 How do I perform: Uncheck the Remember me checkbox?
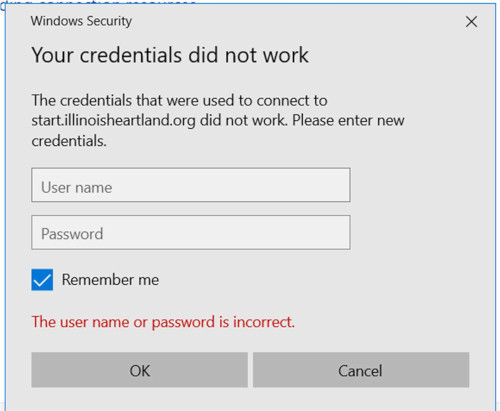(42, 280)
